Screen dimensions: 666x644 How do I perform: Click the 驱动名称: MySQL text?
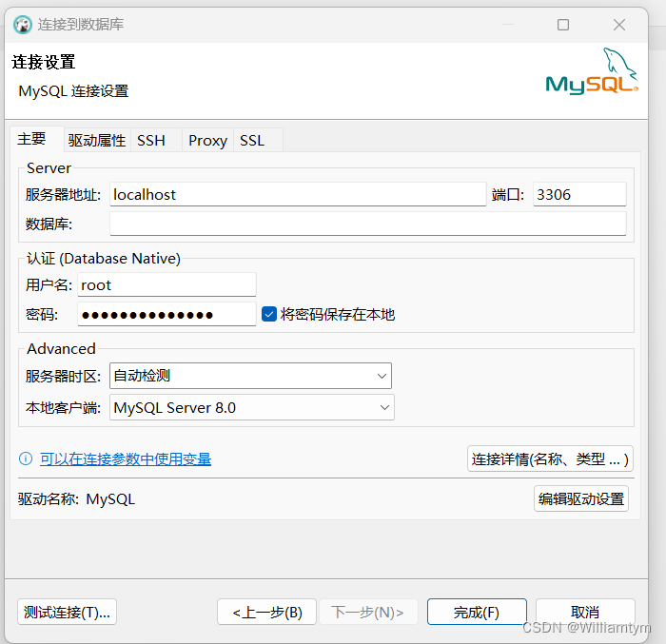(76, 499)
